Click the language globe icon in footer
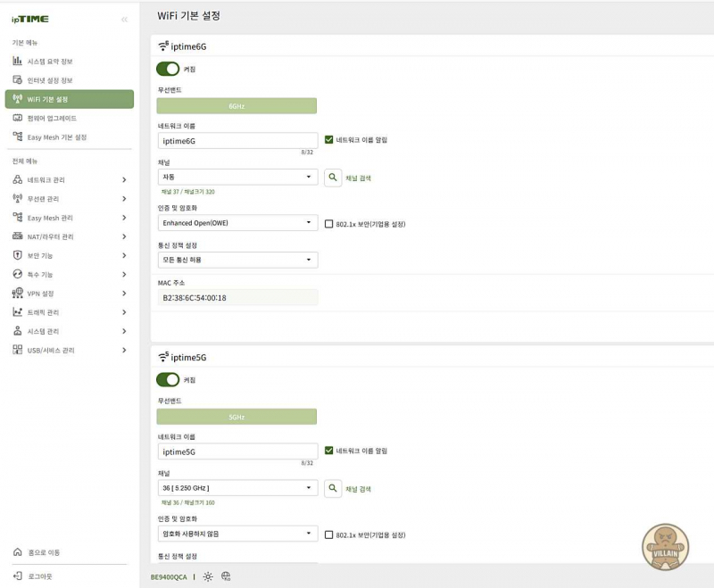714x588 pixels. click(x=226, y=576)
